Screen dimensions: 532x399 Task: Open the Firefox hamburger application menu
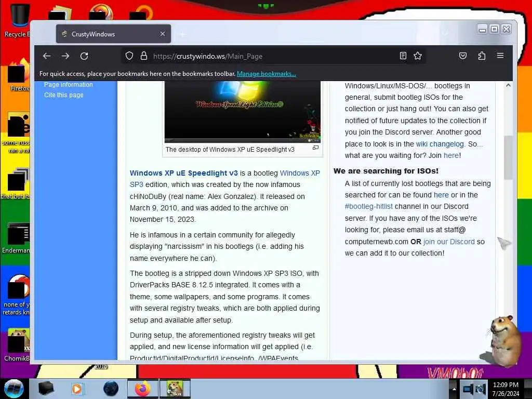[500, 56]
